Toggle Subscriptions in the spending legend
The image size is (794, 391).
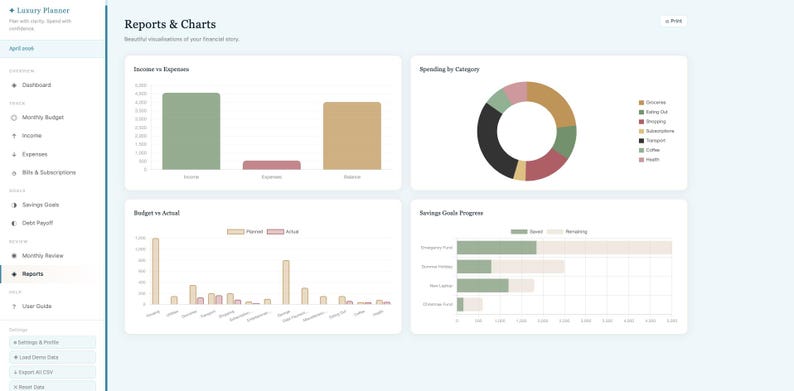(x=656, y=131)
